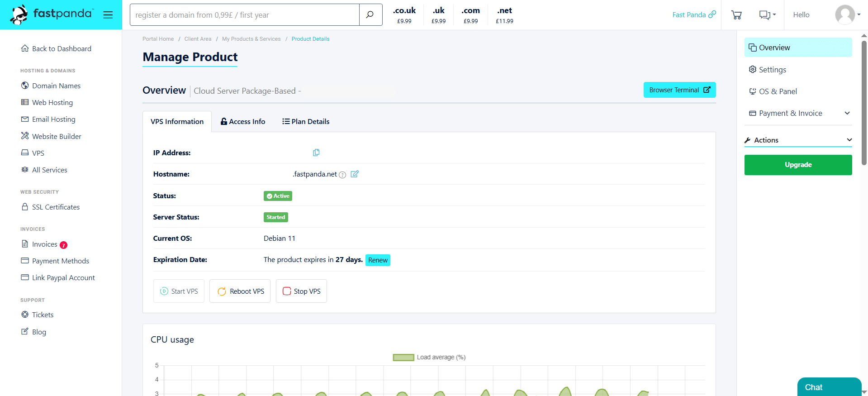Click the Settings gear icon in the right panel
This screenshot has width=868, height=396.
click(x=753, y=69)
